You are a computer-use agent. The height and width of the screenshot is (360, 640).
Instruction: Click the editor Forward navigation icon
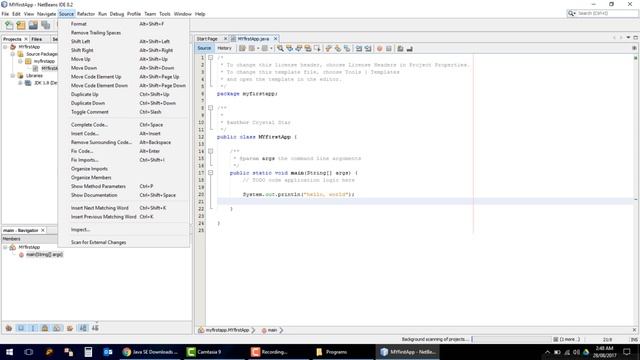265,49
